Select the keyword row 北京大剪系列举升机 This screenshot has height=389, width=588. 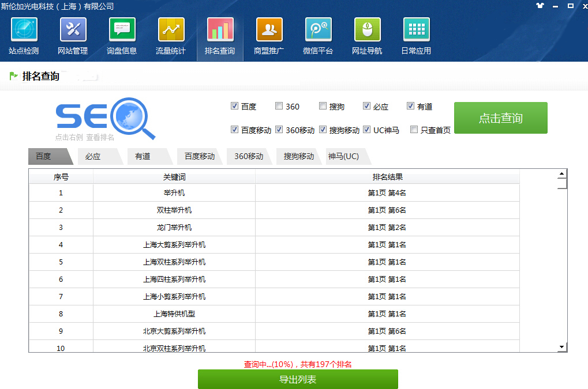click(274, 331)
